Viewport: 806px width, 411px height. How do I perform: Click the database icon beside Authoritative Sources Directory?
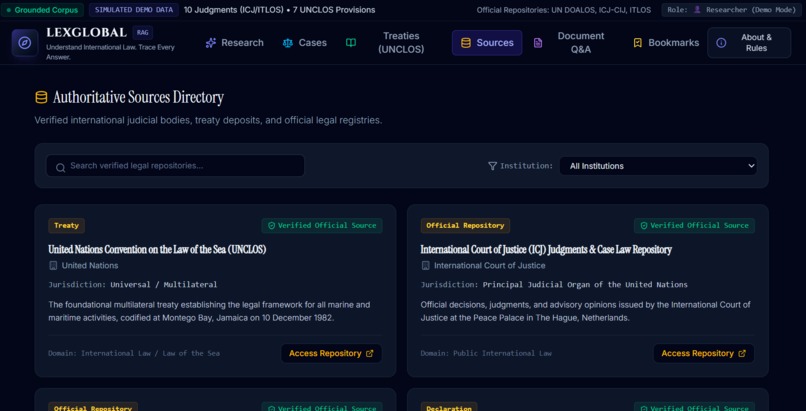click(41, 98)
